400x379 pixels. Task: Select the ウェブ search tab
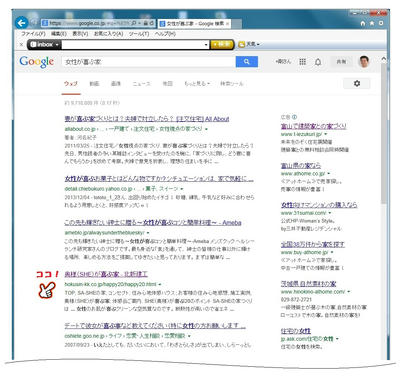click(71, 84)
